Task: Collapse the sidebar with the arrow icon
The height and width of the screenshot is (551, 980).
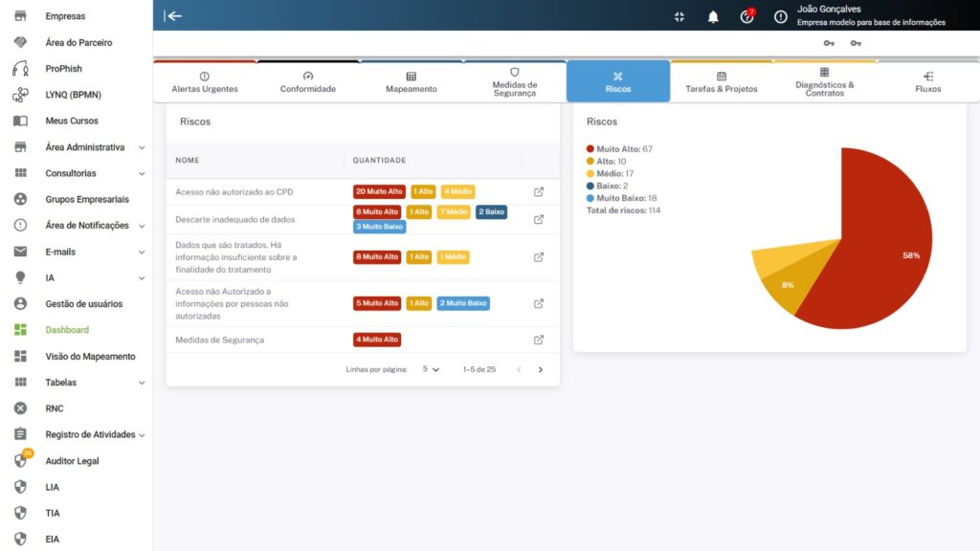Action: 173,15
